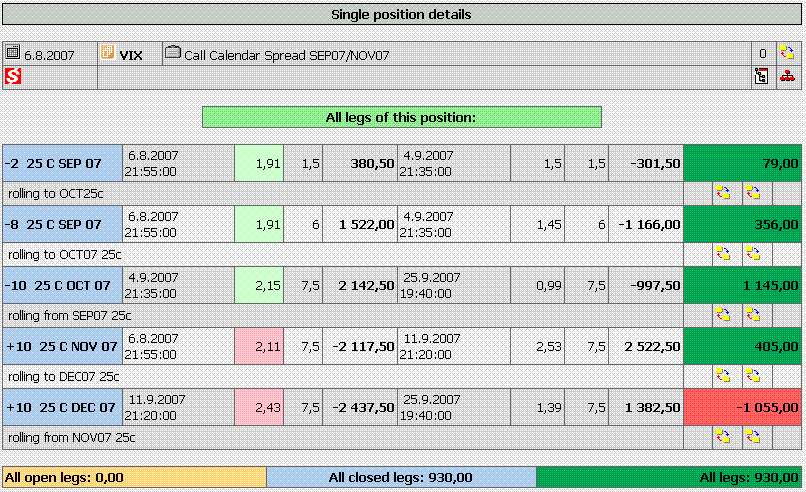This screenshot has height=492, width=806.
Task: Click the yellow 'All open legs' summary
Action: coord(135,478)
